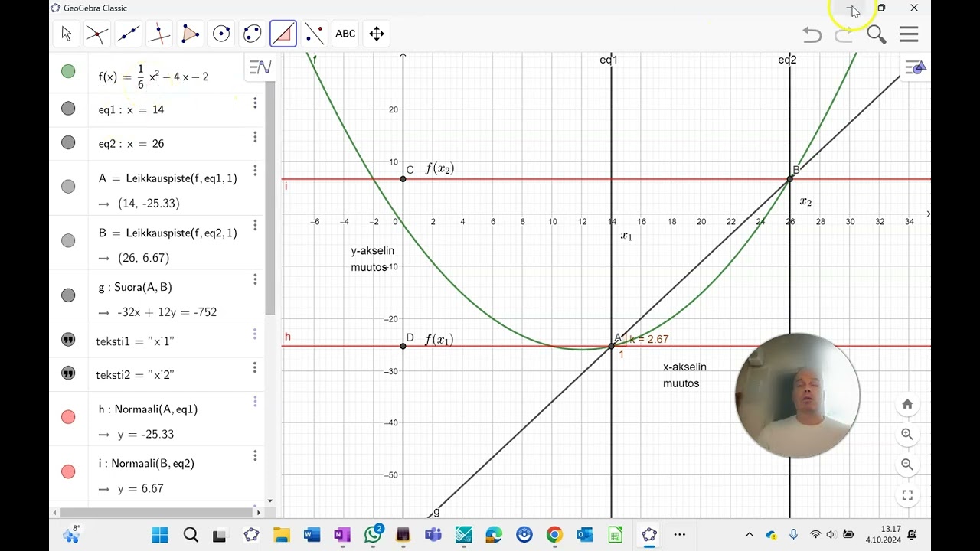The image size is (980, 551).
Task: Open the GeoGebra search magnifier
Action: click(877, 34)
